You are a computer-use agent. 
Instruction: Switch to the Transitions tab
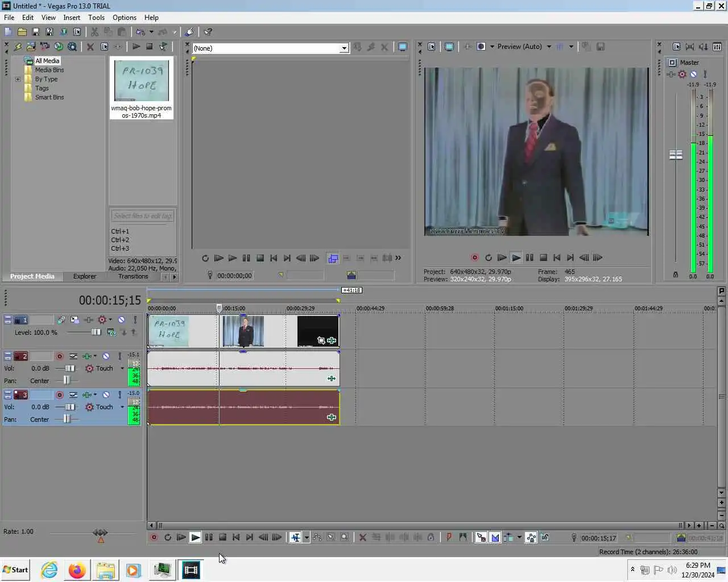[x=133, y=276]
